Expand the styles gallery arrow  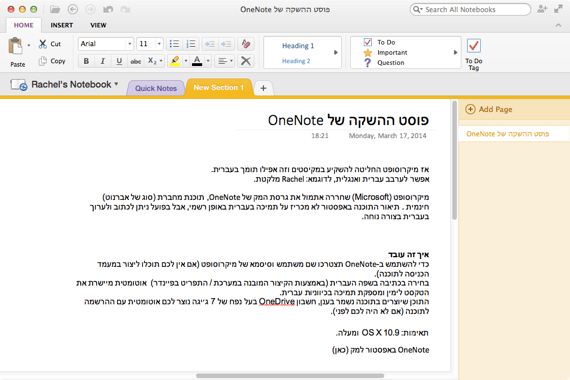click(x=336, y=52)
